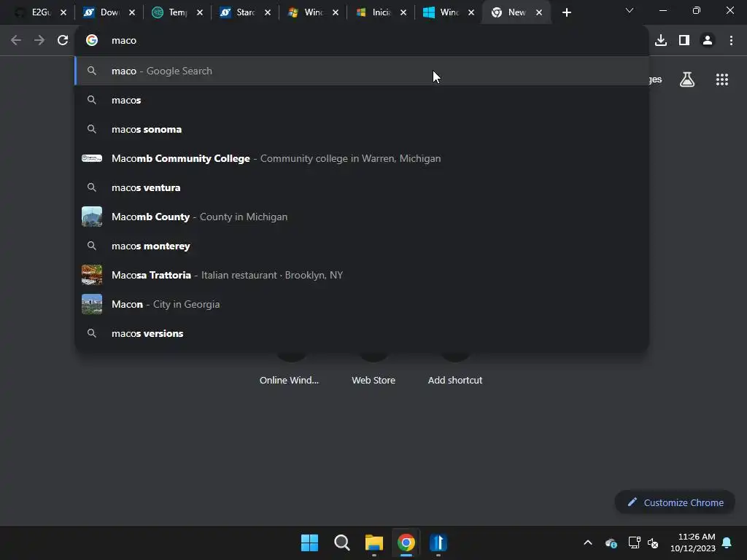Image resolution: width=747 pixels, height=560 pixels.
Task: Choose Macon City in Georgia suggestion
Action: 362,304
